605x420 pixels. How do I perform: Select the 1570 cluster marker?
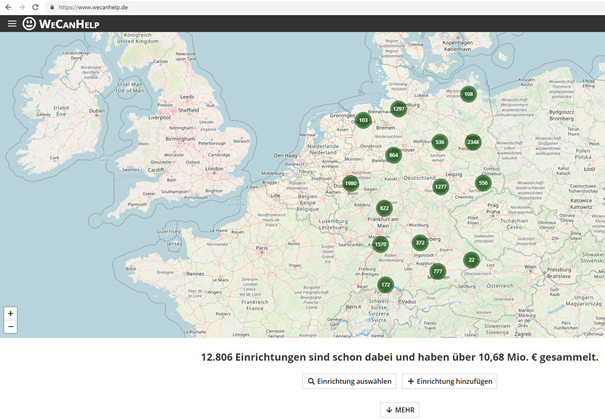click(380, 245)
